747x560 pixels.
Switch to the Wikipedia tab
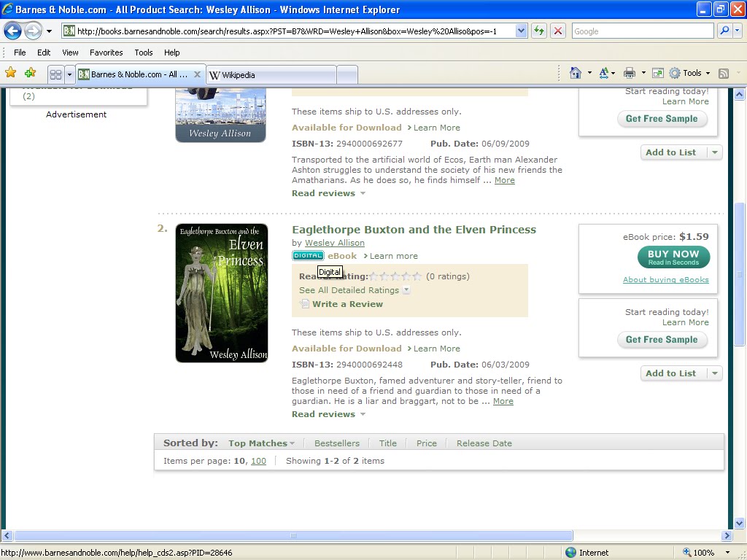(270, 74)
